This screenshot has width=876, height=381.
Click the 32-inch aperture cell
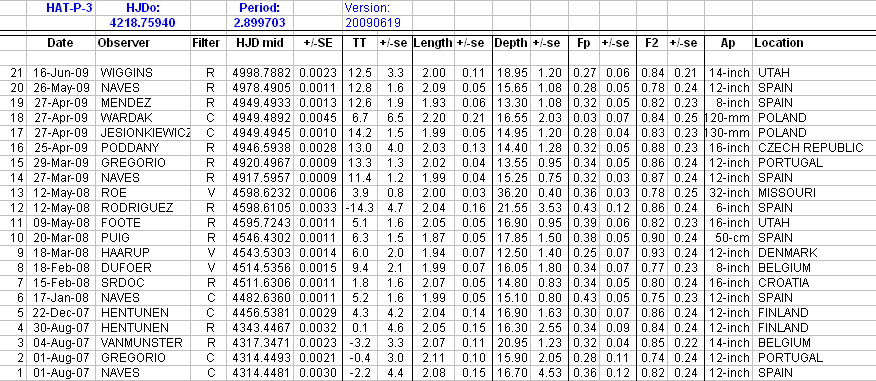tap(729, 193)
